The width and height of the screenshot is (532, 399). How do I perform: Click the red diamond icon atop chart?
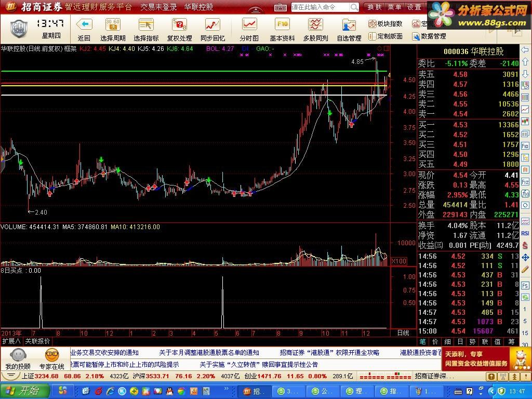pos(380,48)
